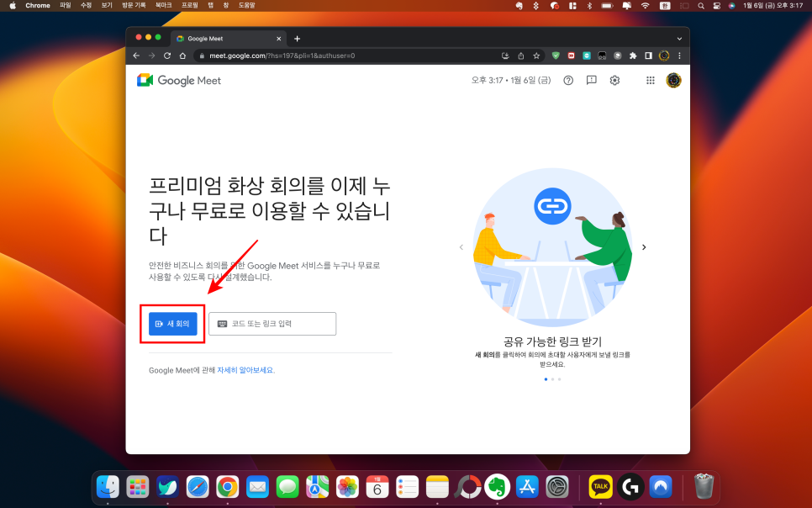Open Finder from the Dock

pyautogui.click(x=108, y=487)
